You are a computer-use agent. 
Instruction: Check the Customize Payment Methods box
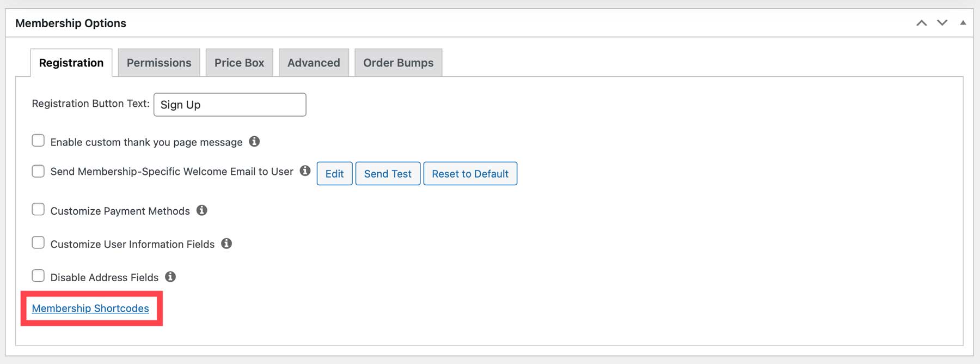click(38, 210)
